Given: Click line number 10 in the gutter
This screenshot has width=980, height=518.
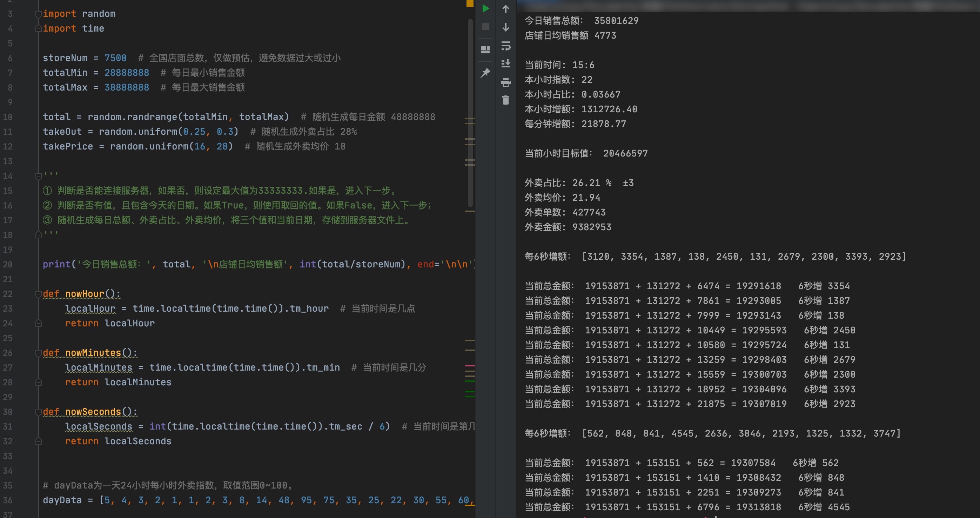Looking at the screenshot, I should click(8, 117).
